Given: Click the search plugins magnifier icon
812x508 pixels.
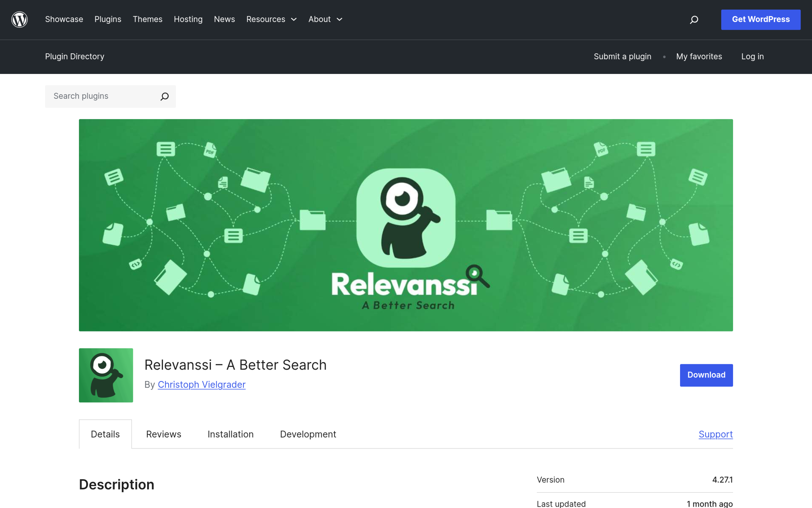Looking at the screenshot, I should pyautogui.click(x=164, y=97).
